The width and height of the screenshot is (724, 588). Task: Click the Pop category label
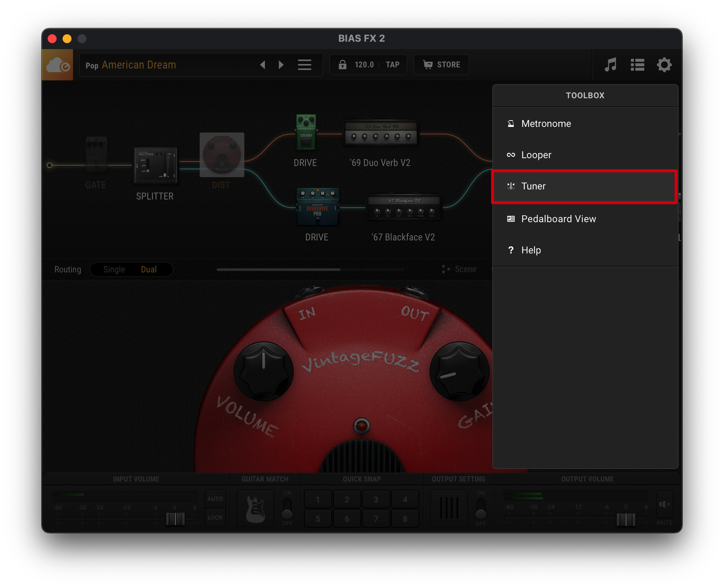tap(92, 66)
